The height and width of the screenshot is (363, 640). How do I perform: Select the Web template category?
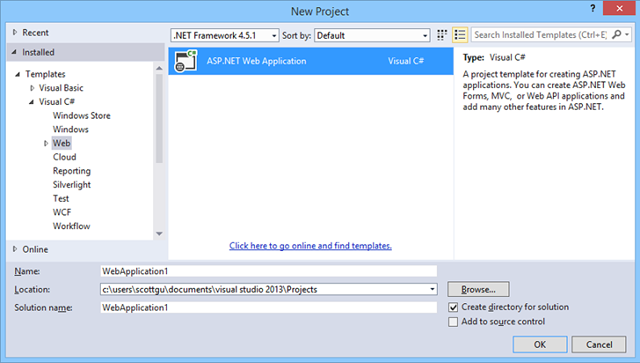(62, 143)
